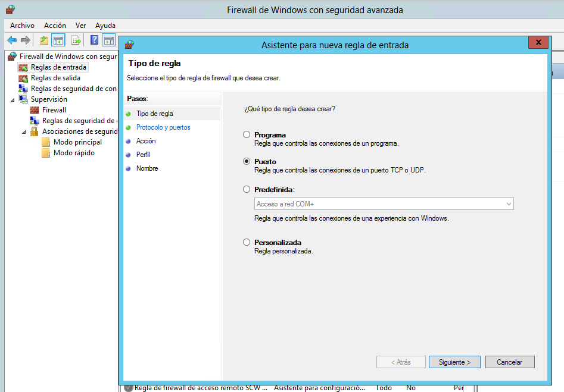Choose the Predefinida radio option
This screenshot has width=564, height=392.
coord(247,190)
